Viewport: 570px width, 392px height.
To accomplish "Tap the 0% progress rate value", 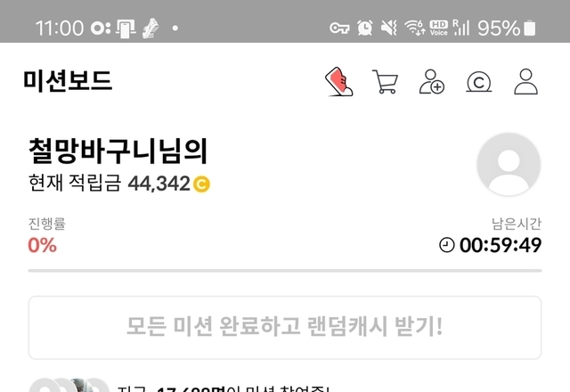I will tap(43, 245).
